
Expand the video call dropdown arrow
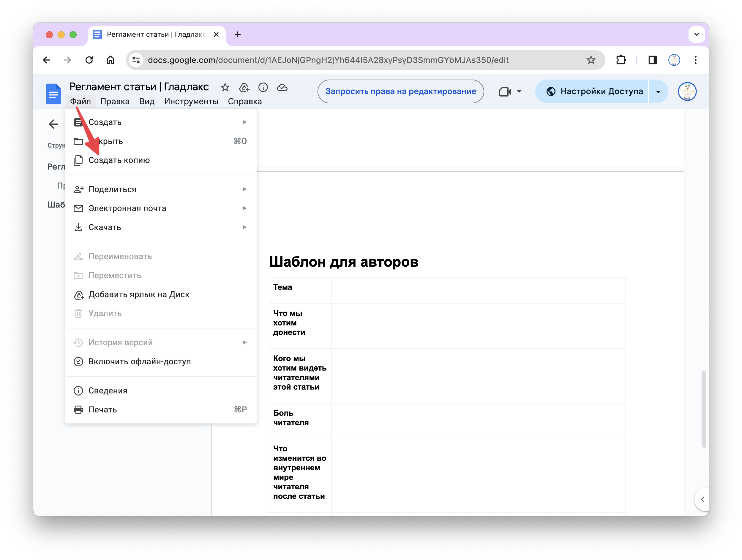519,91
